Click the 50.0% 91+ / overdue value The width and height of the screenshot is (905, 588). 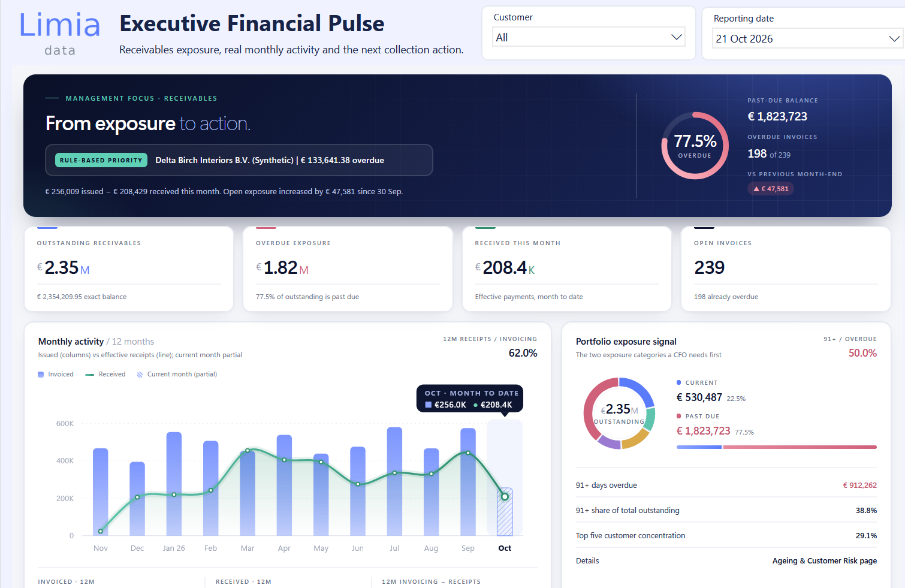[x=862, y=353]
